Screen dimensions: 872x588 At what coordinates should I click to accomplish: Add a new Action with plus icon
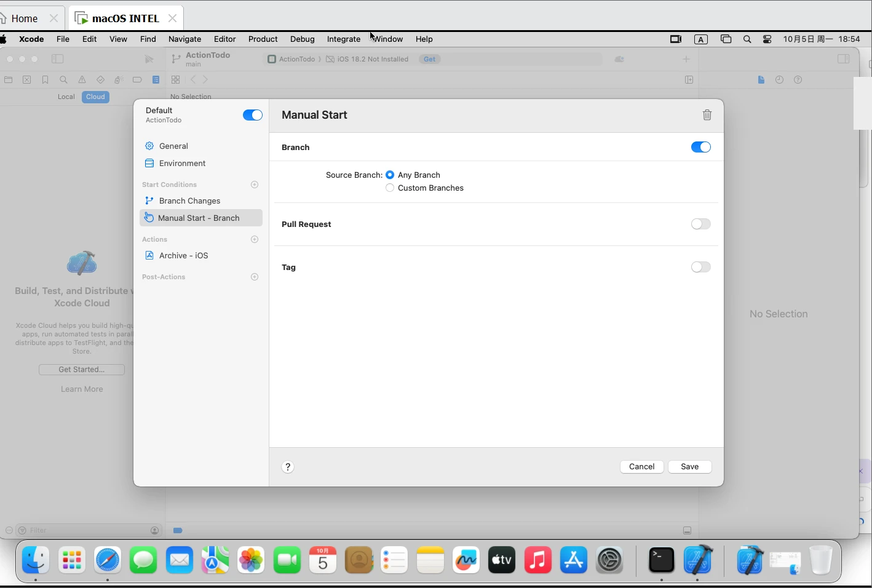[x=255, y=239]
